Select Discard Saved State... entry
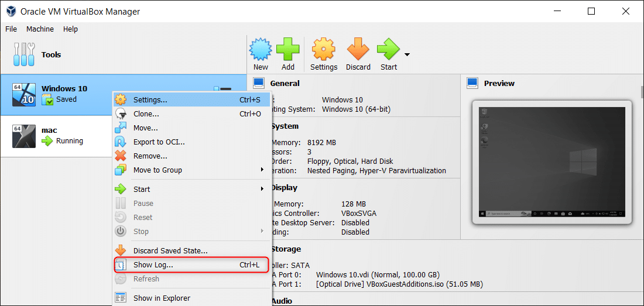The image size is (644, 306). click(x=192, y=250)
